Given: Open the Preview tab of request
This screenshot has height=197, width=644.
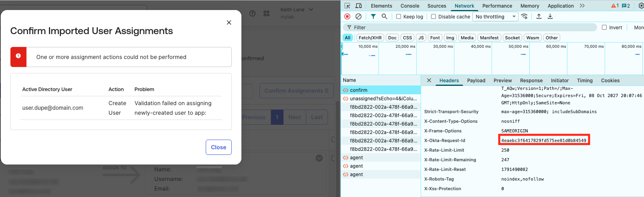Looking at the screenshot, I should tap(502, 81).
